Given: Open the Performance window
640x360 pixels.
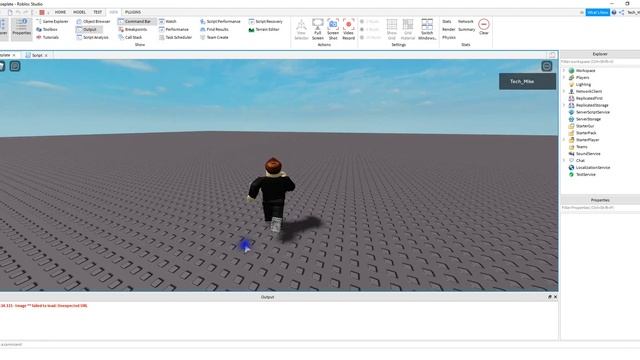Looking at the screenshot, I should pyautogui.click(x=174, y=29).
